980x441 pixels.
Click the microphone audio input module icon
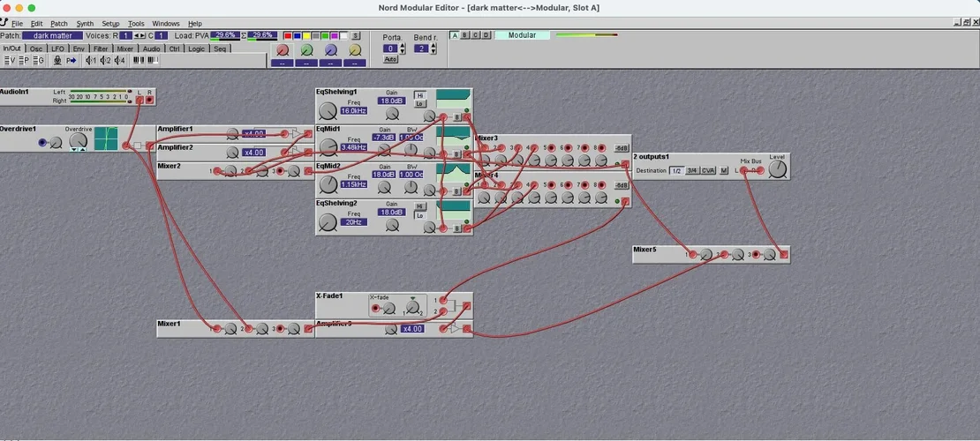point(57,61)
